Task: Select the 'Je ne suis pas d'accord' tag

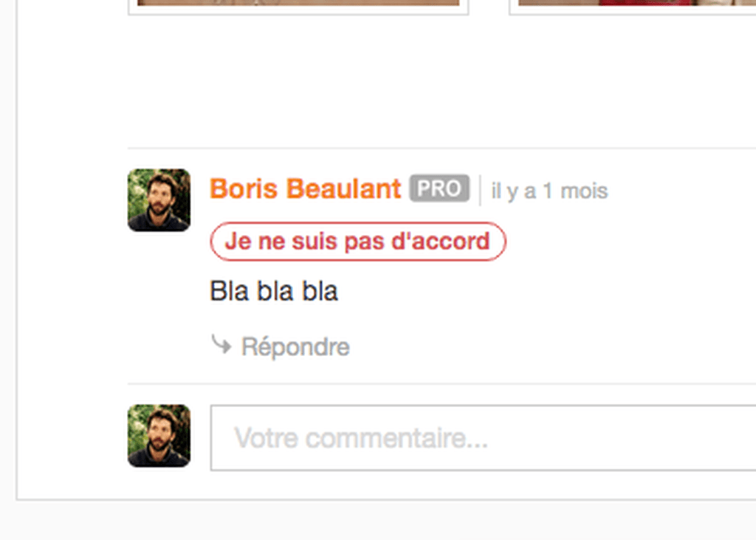Action: [x=358, y=242]
